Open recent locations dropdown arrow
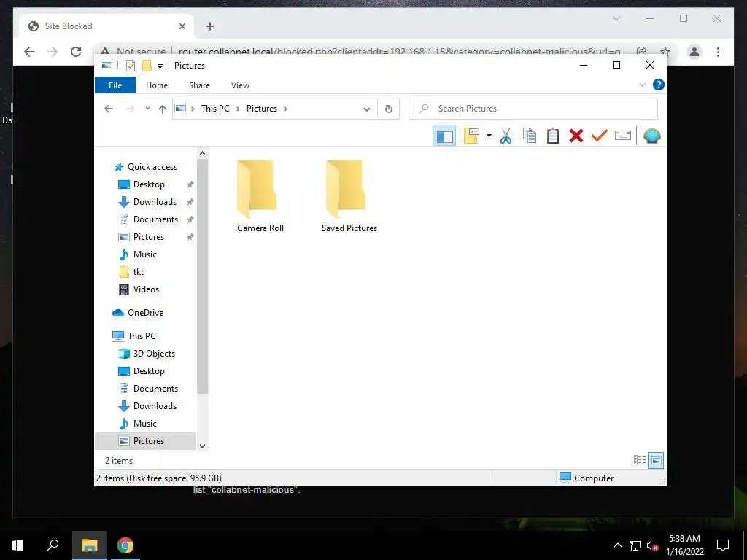Screen dimensions: 747x560 [147, 109]
